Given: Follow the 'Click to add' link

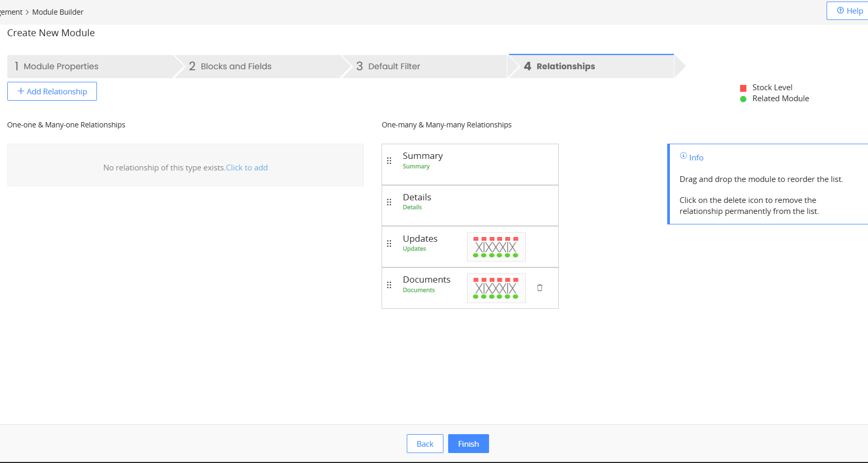Looking at the screenshot, I should [246, 168].
